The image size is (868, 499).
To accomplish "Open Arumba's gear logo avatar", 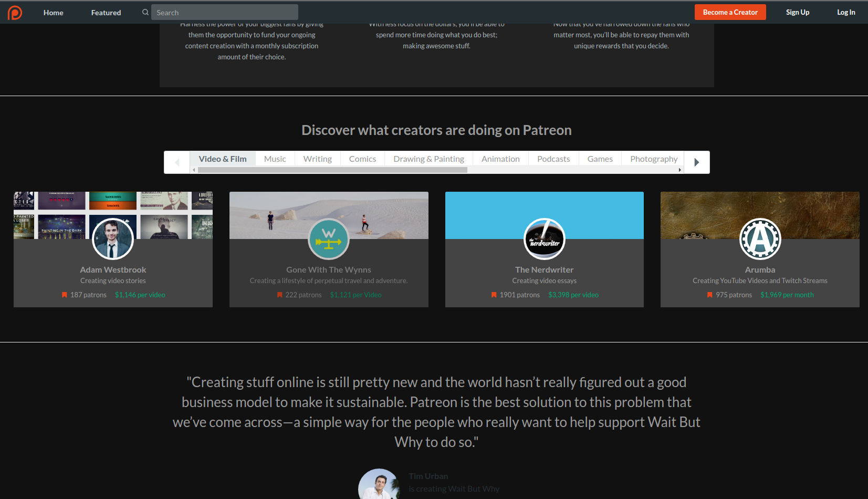I will (x=760, y=239).
